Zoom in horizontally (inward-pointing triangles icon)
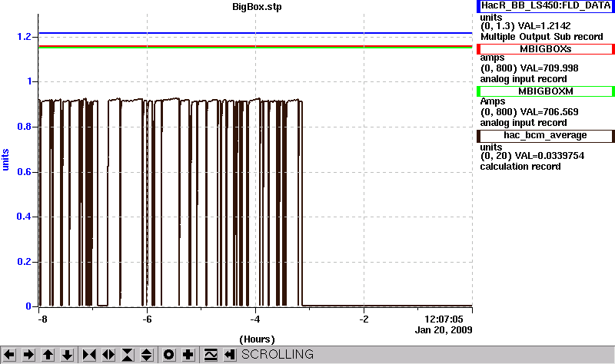The image size is (615, 364). (x=89, y=355)
